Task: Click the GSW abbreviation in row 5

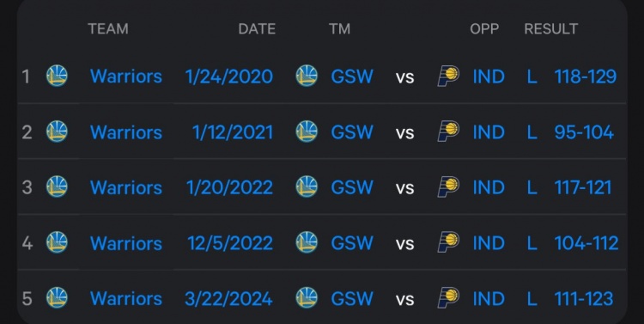Action: coord(352,299)
